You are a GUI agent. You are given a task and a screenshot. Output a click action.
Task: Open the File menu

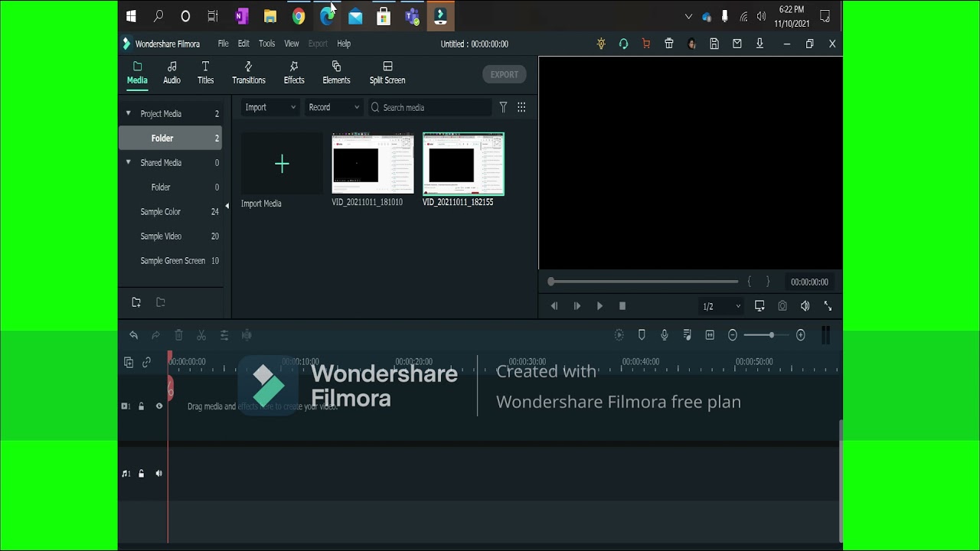[223, 44]
